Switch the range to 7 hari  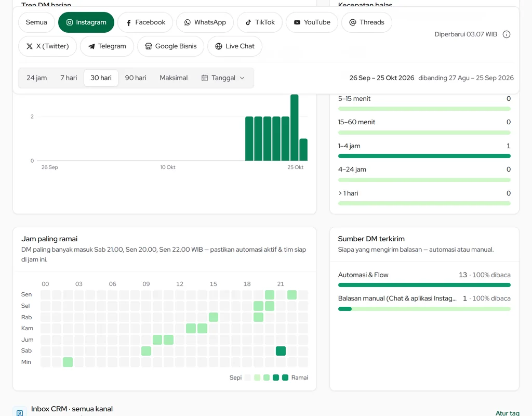point(69,78)
